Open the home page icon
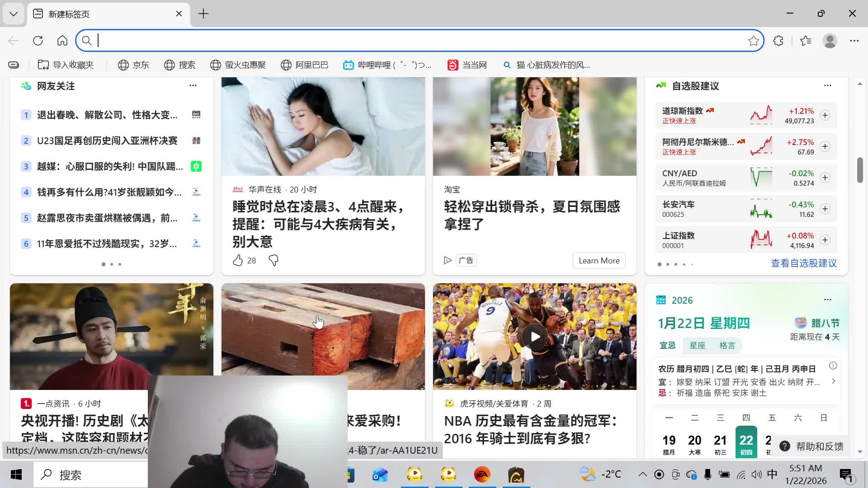The width and height of the screenshot is (868, 488). tap(62, 41)
